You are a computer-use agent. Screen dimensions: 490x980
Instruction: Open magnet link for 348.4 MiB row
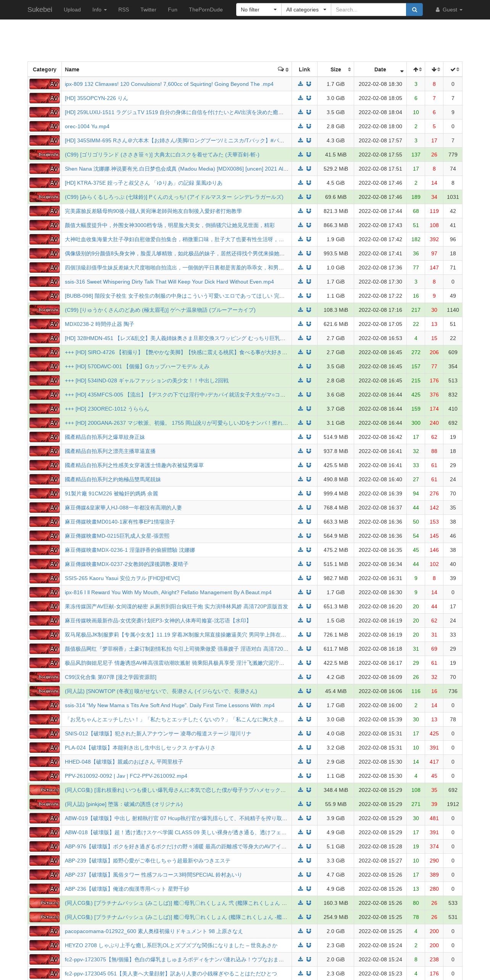[309, 790]
